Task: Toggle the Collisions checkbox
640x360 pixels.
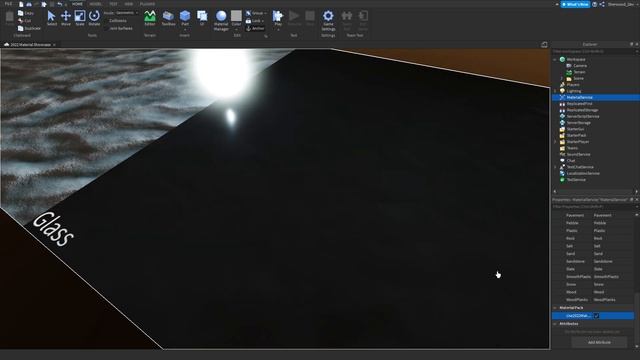Action: [107, 21]
